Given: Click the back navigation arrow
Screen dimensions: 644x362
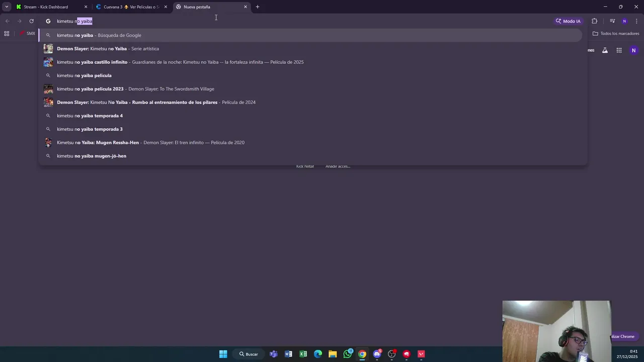Looking at the screenshot, I should point(7,21).
